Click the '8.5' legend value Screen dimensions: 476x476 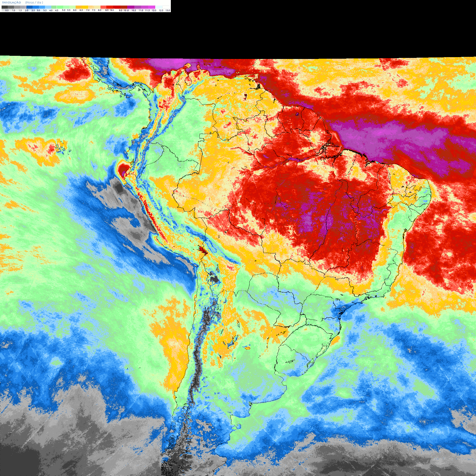pyautogui.click(x=107, y=10)
